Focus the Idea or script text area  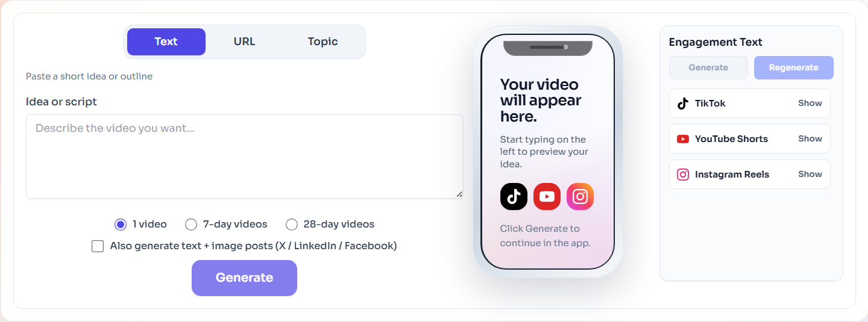(x=245, y=156)
